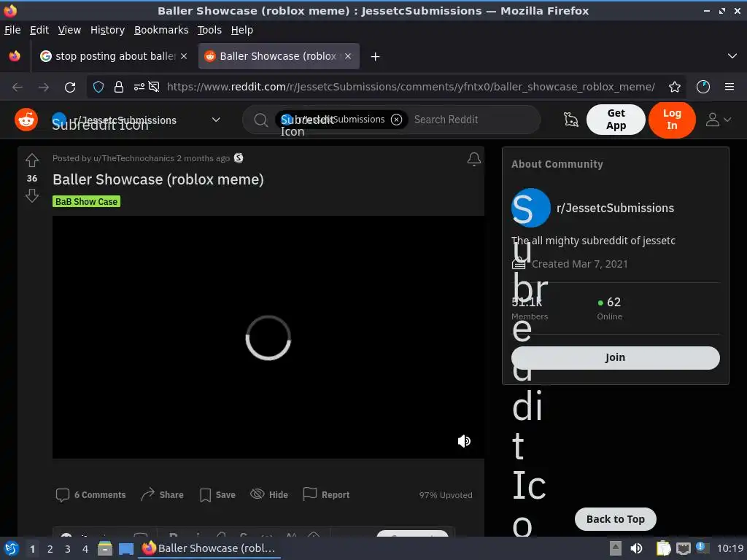Open the site permissions icon
The image size is (747, 560).
pyautogui.click(x=139, y=87)
